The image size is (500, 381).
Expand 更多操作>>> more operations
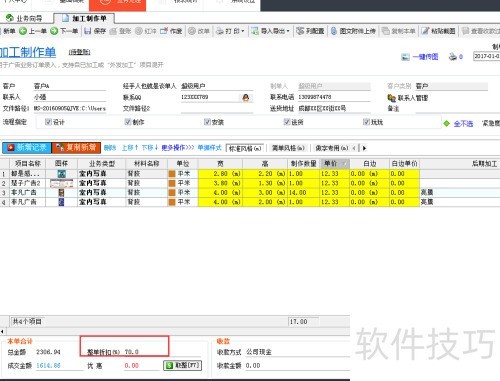coord(178,147)
